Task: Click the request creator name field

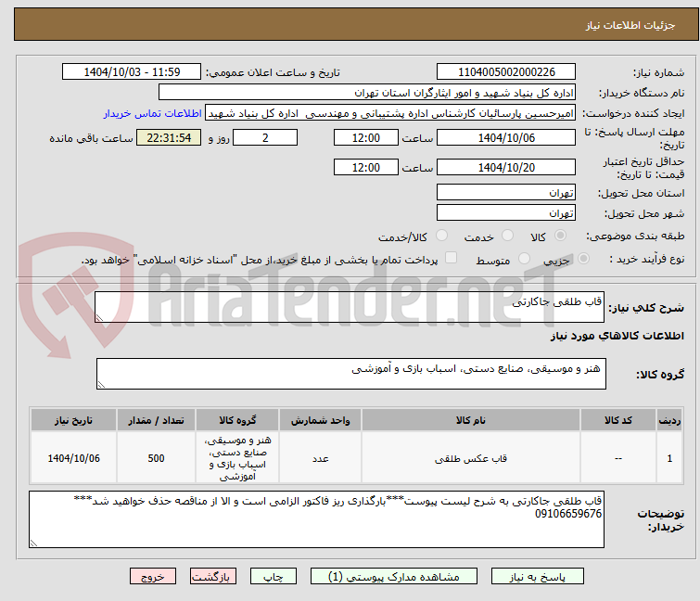Action: (x=390, y=113)
